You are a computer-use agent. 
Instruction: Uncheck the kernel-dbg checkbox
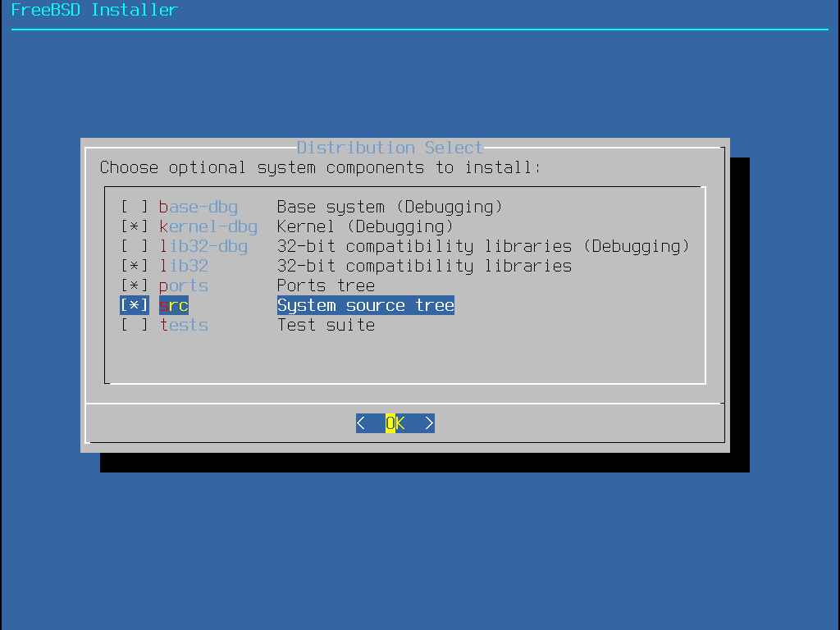(x=135, y=226)
